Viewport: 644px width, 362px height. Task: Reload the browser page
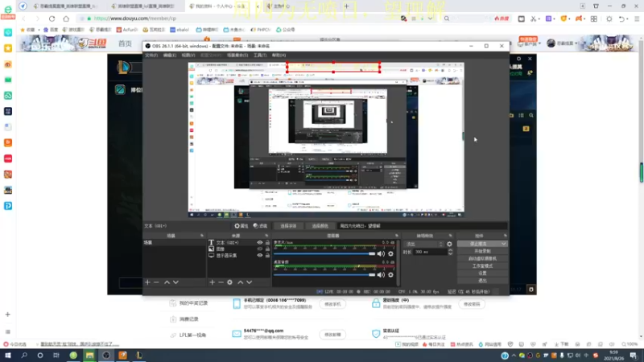52,19
